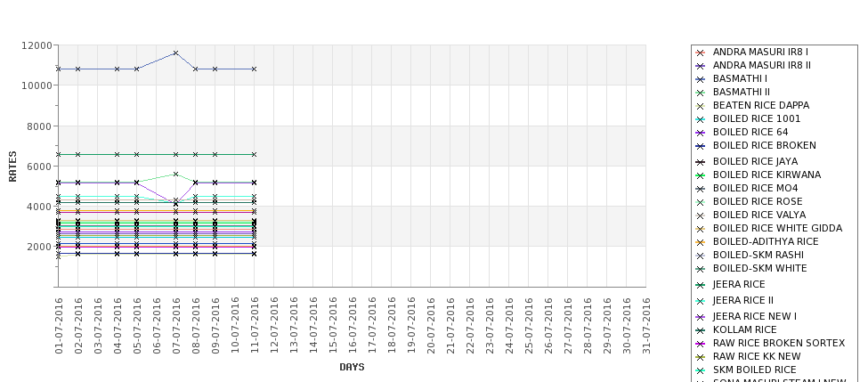Screen dimensions: 868x382
Task: Click the BASMATHI II legend marker
Action: coord(701,93)
